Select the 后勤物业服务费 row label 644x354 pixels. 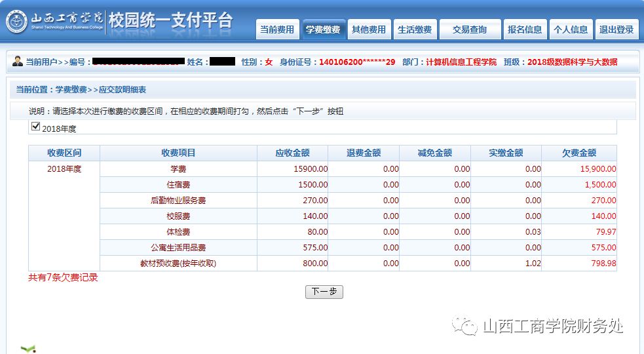tap(178, 200)
